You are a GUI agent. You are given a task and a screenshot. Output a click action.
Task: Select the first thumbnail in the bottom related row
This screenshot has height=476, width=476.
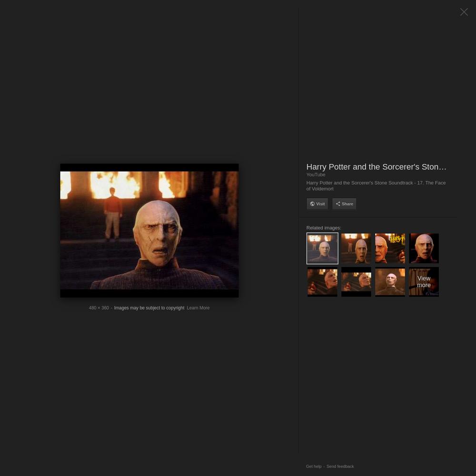point(322,282)
